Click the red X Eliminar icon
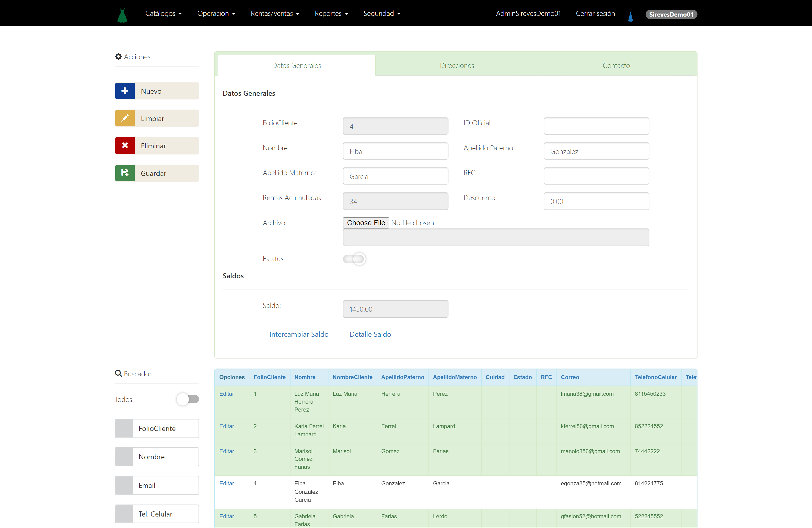812x528 pixels. pos(125,146)
